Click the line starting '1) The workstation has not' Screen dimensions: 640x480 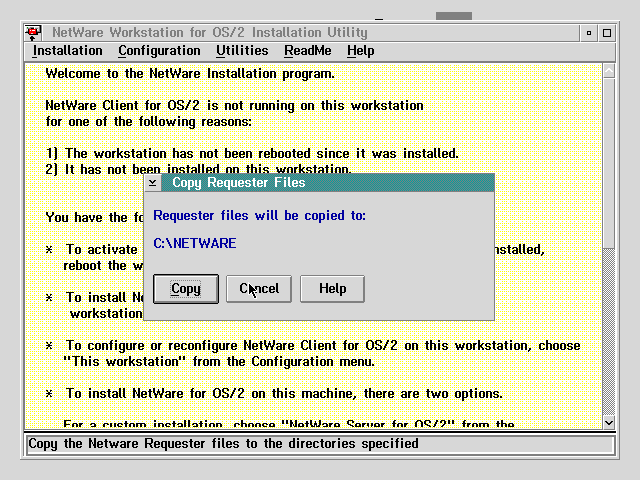(252, 154)
